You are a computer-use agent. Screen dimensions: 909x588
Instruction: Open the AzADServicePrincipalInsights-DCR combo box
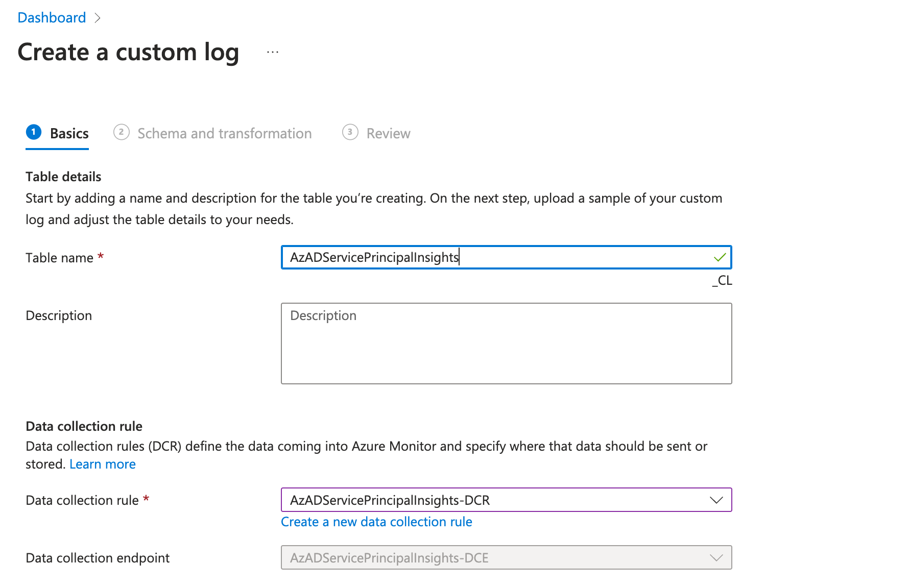pyautogui.click(x=506, y=500)
